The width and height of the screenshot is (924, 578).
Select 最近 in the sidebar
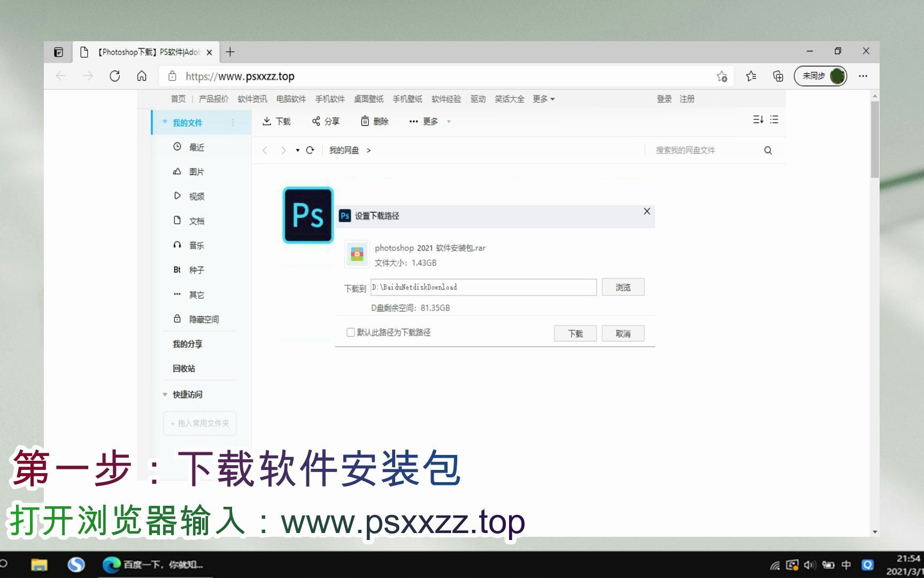pyautogui.click(x=197, y=147)
